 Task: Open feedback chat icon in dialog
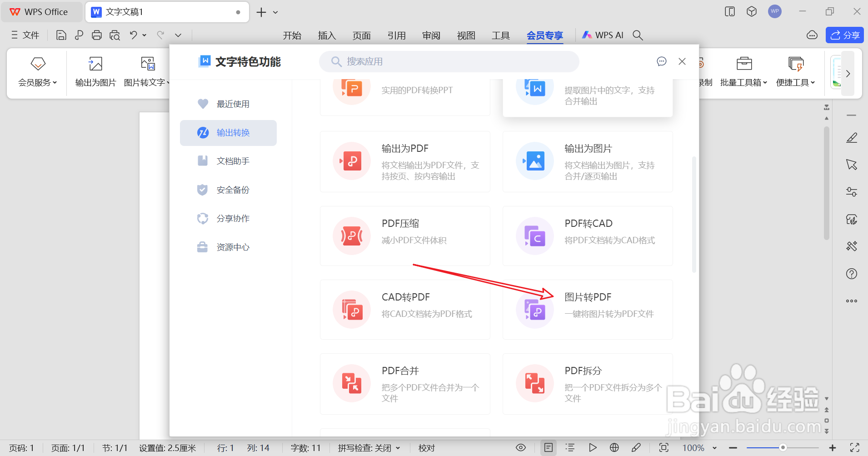[662, 61]
